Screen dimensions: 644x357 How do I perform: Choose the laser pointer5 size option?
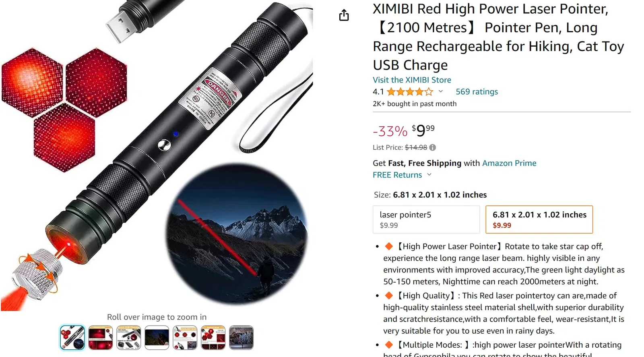click(426, 219)
